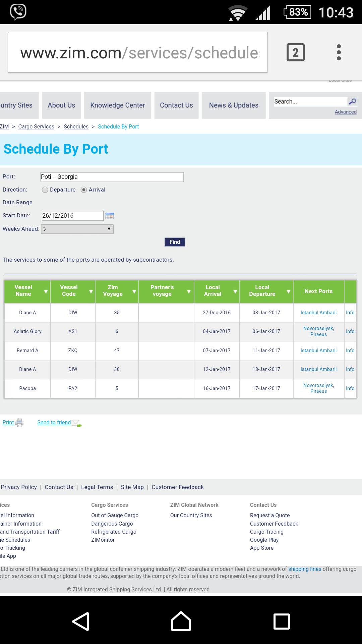
Task: Tap the Android recent apps button
Action: (282, 622)
